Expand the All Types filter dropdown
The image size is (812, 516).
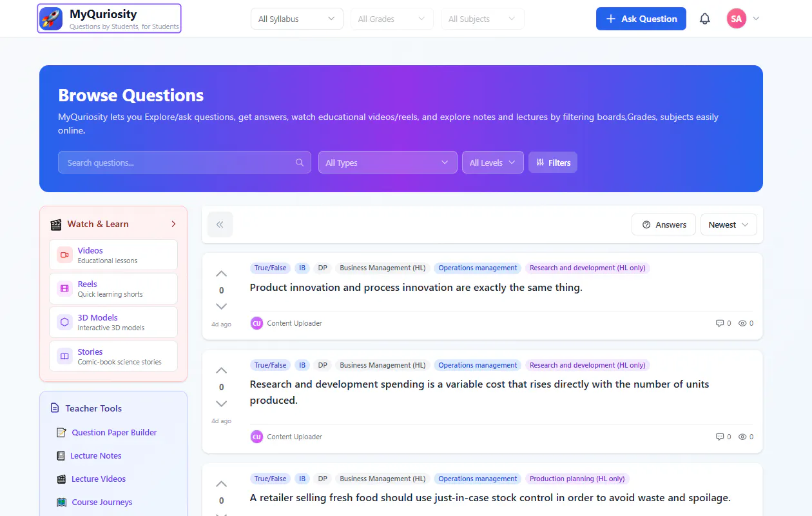(387, 163)
